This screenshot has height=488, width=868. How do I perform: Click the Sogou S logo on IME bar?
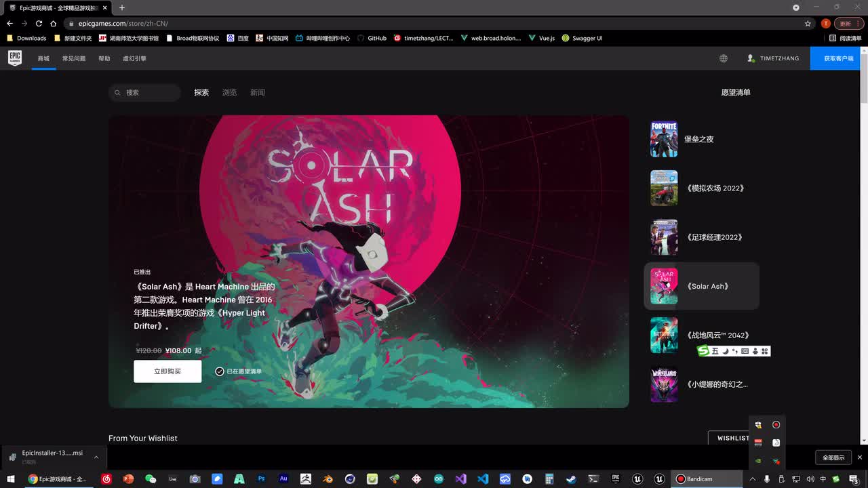[703, 351]
